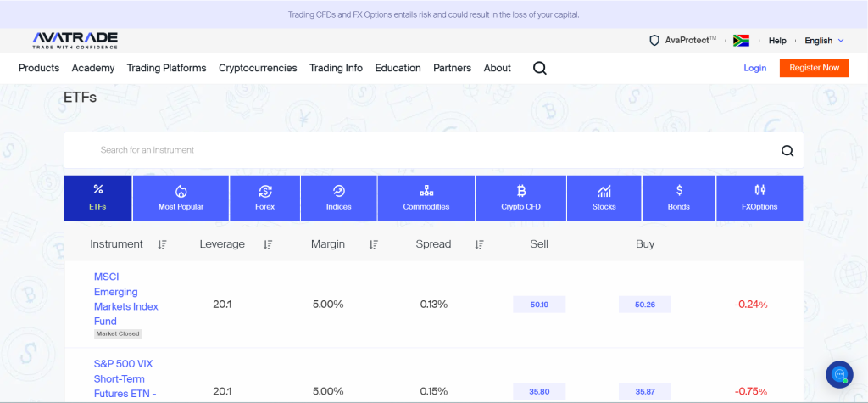The height and width of the screenshot is (403, 868).
Task: Click the Most Popular flame icon
Action: [x=181, y=191]
